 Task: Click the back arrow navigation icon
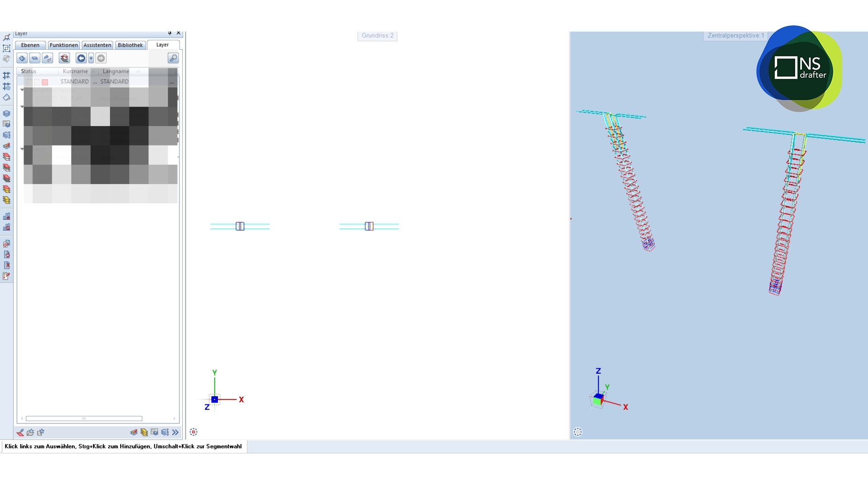[x=81, y=58]
